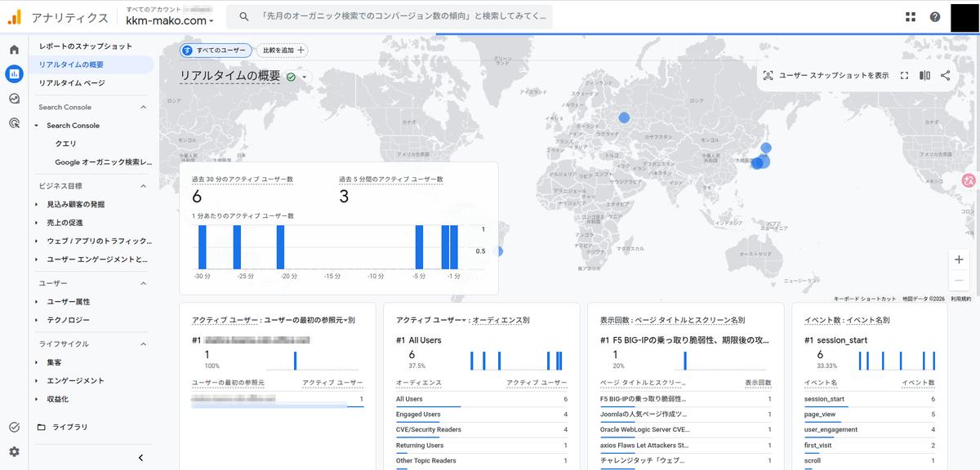Screen dimensions: 980x470
Task: Click ユーザー スナップショットを表示 button
Action: (x=825, y=75)
